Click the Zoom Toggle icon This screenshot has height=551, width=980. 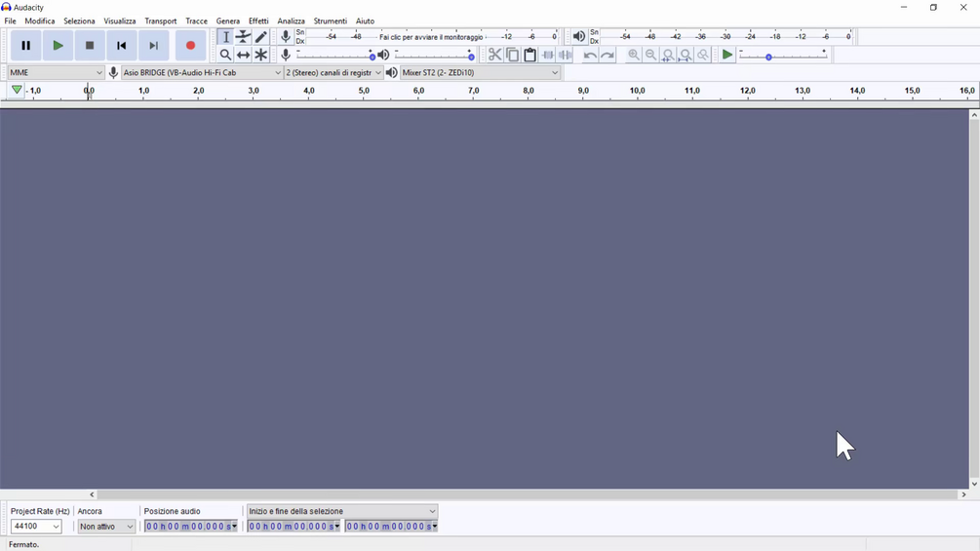coord(703,55)
